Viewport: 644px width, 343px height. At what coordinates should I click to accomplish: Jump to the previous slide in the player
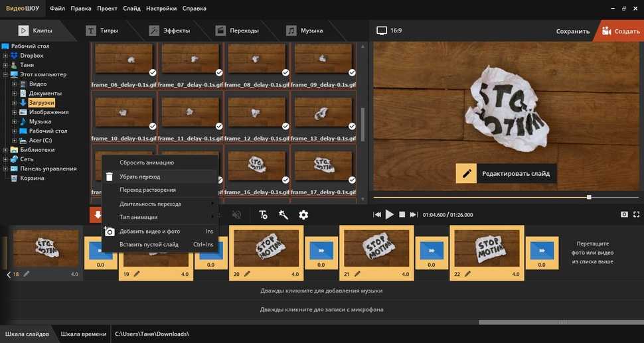(377, 214)
